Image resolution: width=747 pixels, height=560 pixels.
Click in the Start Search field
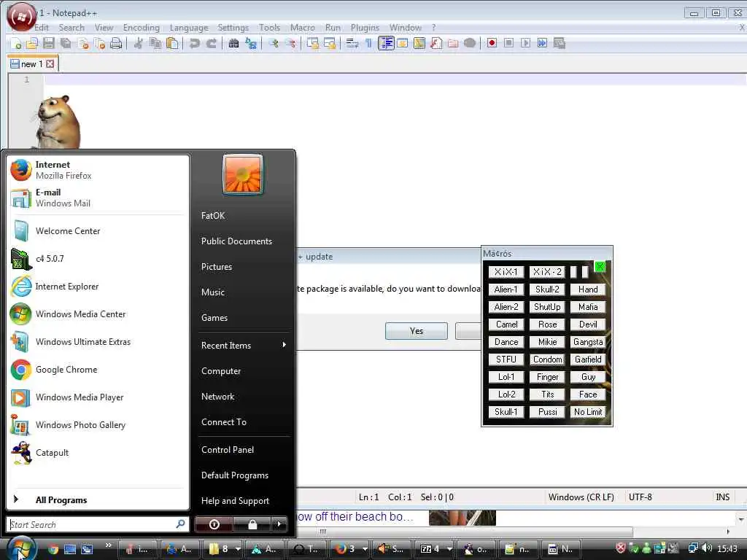point(97,524)
